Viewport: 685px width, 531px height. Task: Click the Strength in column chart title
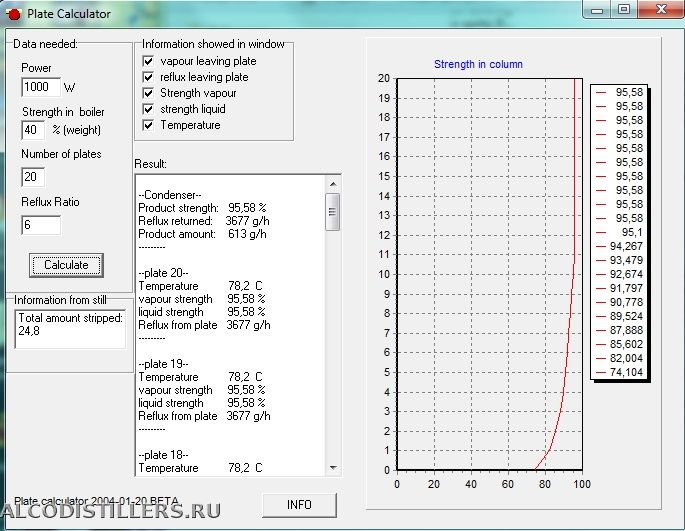click(478, 64)
